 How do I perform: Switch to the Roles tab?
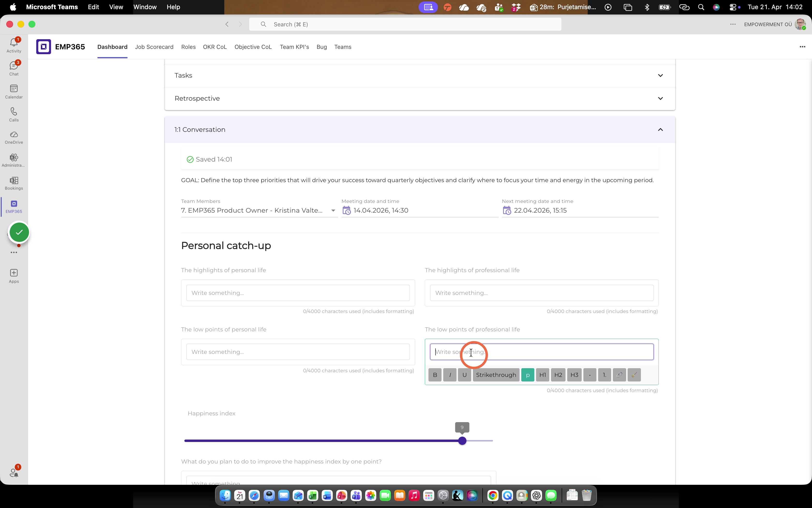(188, 47)
